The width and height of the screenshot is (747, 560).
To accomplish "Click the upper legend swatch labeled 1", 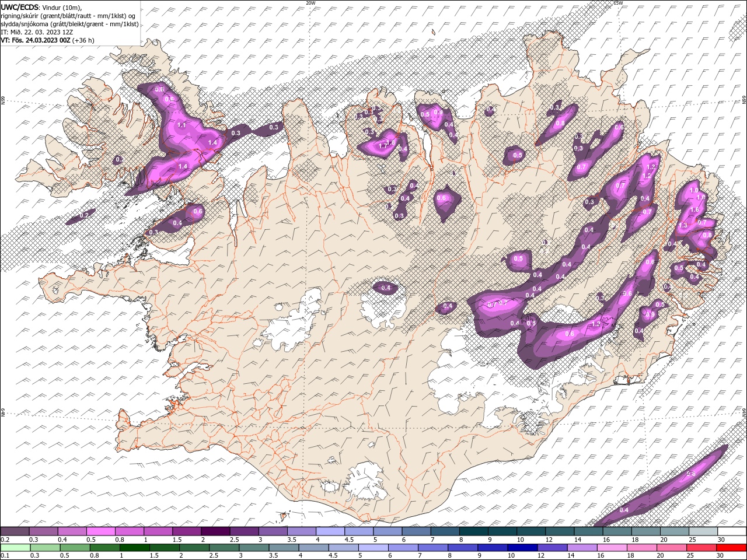I will [x=158, y=531].
